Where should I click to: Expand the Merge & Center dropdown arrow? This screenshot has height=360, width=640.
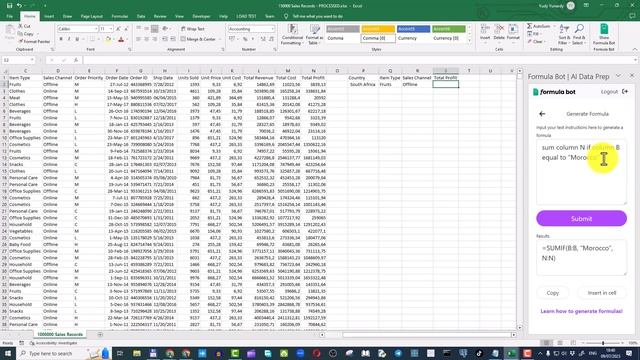220,39
